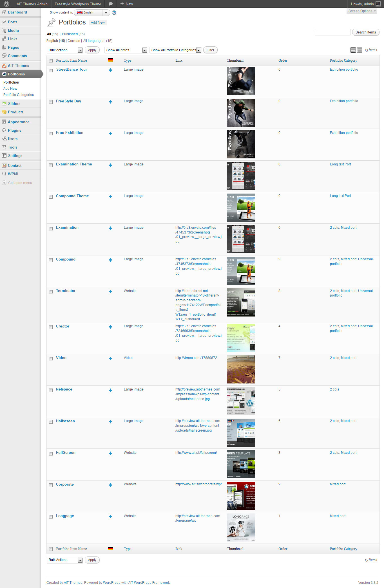Click the Search Items button
The image size is (384, 588).
pos(366,32)
